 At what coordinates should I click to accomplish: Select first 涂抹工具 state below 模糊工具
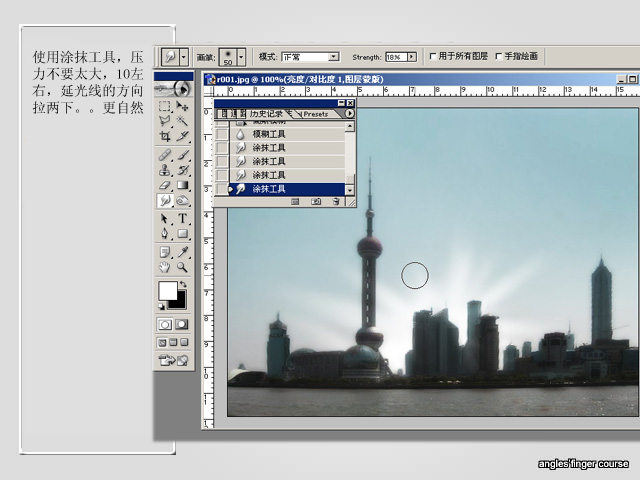[288, 148]
